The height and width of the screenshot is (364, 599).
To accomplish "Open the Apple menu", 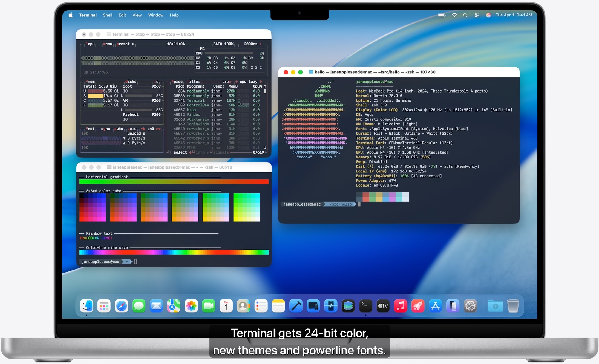I will [x=71, y=15].
